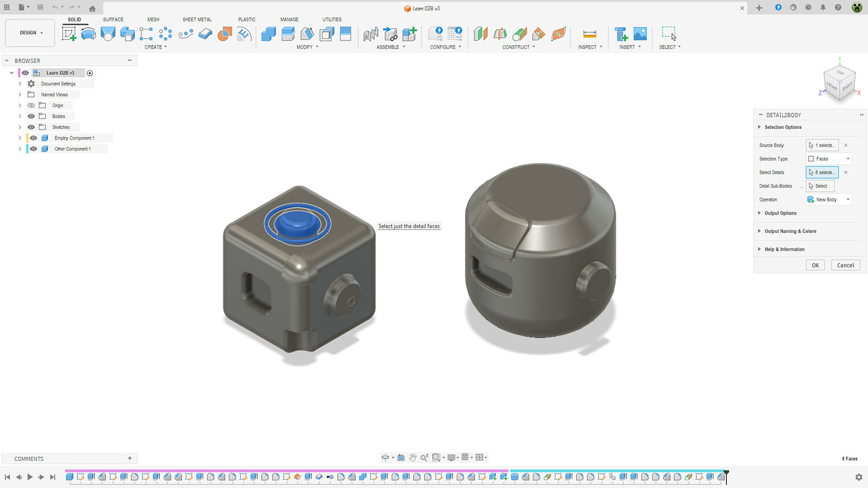Select the Measure tool icon
868x488 pixels.
point(590,34)
